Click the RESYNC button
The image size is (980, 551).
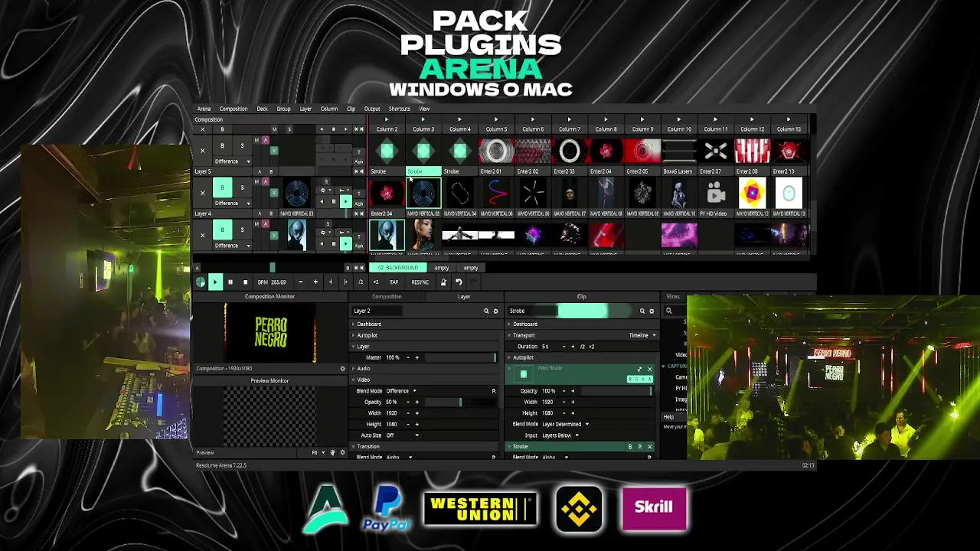pyautogui.click(x=420, y=282)
